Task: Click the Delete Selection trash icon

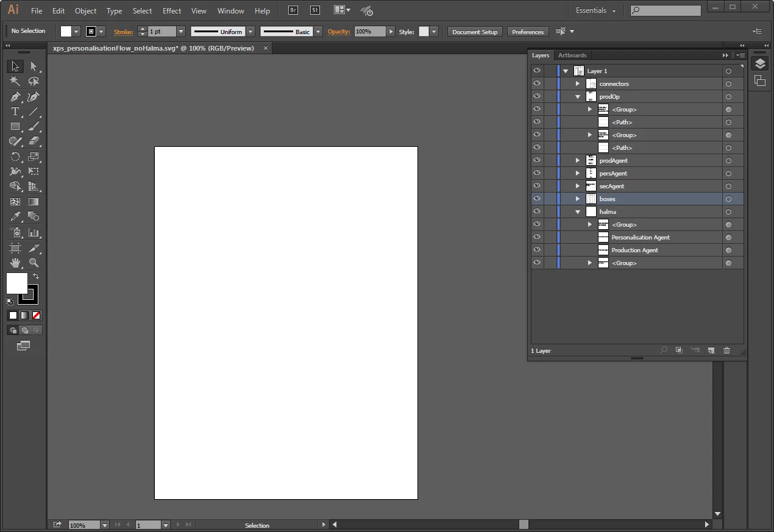Action: click(x=726, y=350)
